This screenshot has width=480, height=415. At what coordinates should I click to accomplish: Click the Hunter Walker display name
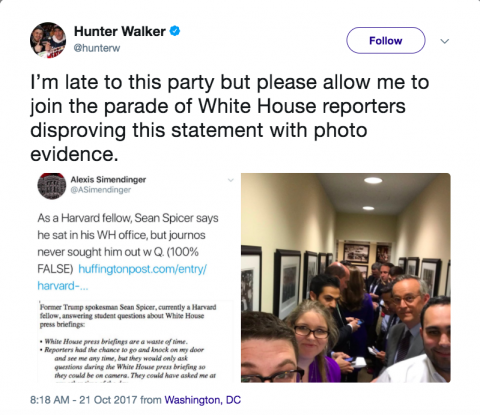120,31
